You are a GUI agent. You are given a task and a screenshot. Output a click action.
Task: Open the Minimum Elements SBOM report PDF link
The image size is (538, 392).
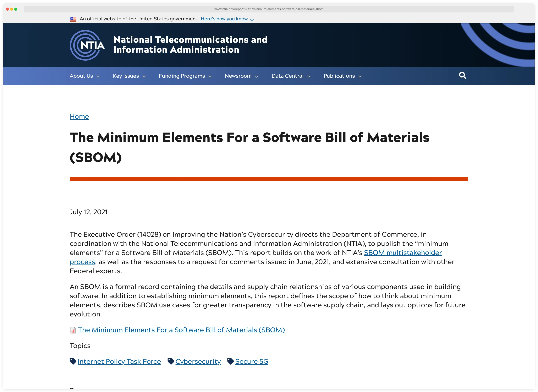coord(181,330)
